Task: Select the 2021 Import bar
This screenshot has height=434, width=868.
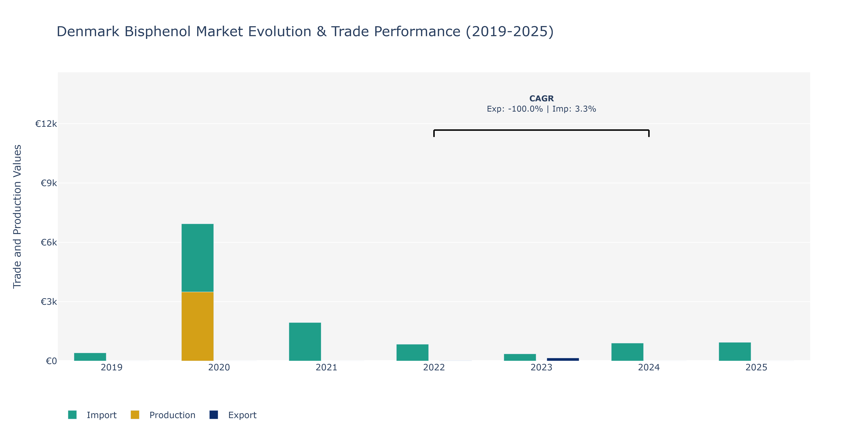Action: pos(305,342)
